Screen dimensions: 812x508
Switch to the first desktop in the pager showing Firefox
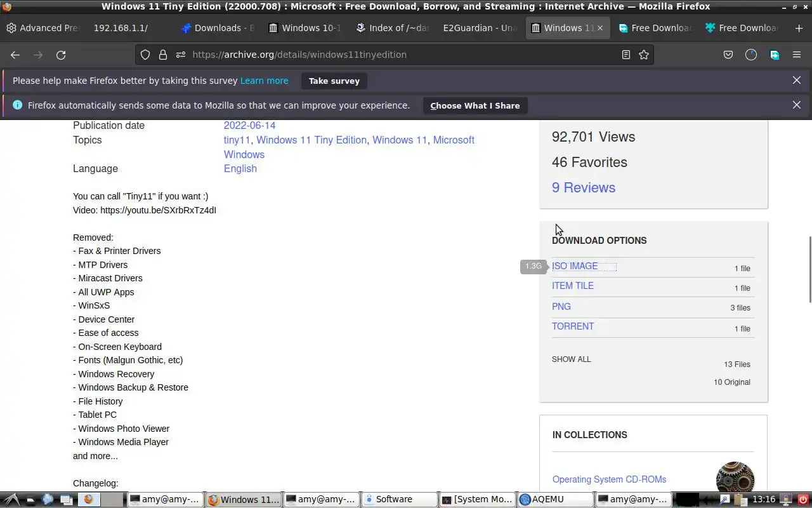tap(89, 500)
